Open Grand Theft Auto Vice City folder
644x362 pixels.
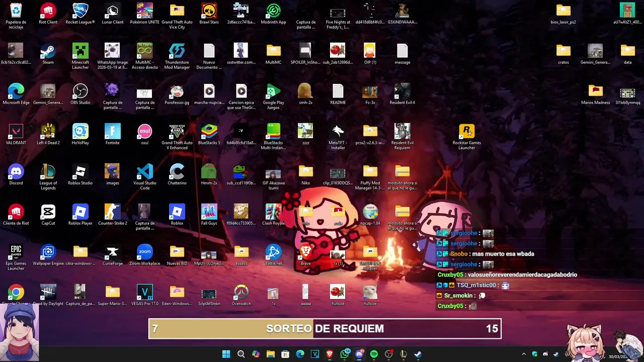coord(177,16)
